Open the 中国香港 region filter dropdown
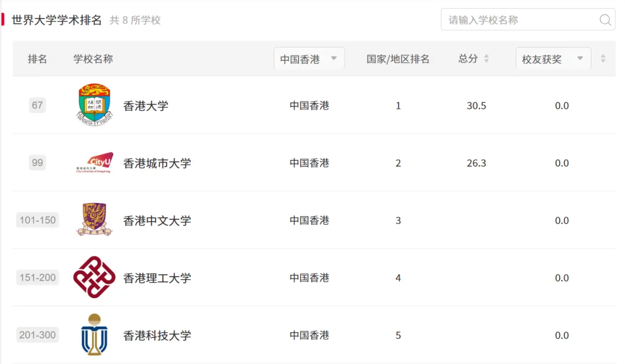The height and width of the screenshot is (364, 625). click(x=309, y=59)
